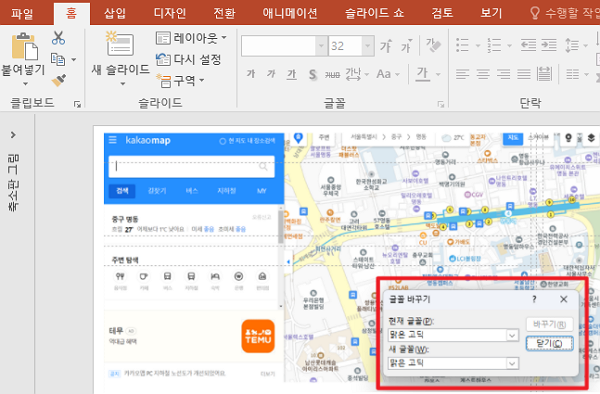The height and width of the screenshot is (394, 600).
Task: Apply font color with underlined 가 icon
Action: [x=422, y=74]
